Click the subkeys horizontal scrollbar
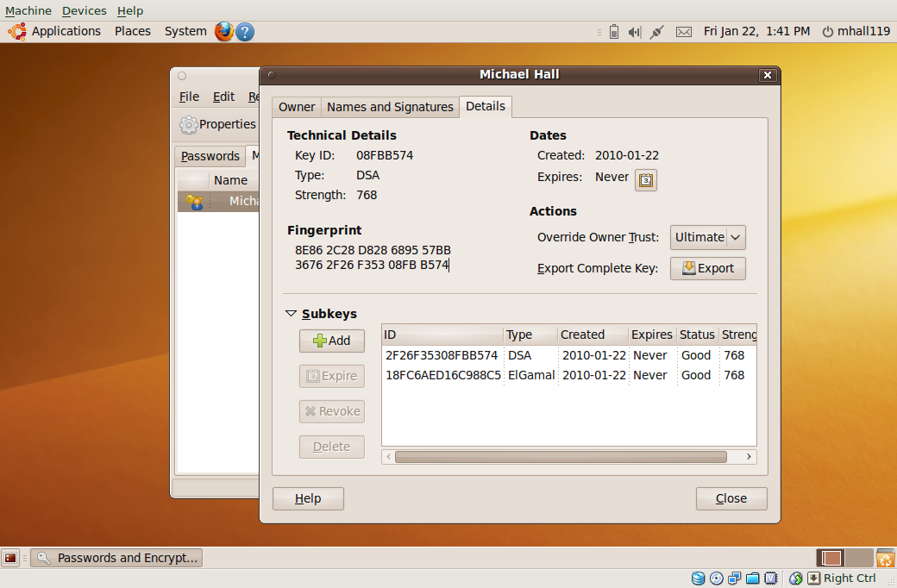Image resolution: width=897 pixels, height=588 pixels. (x=561, y=457)
